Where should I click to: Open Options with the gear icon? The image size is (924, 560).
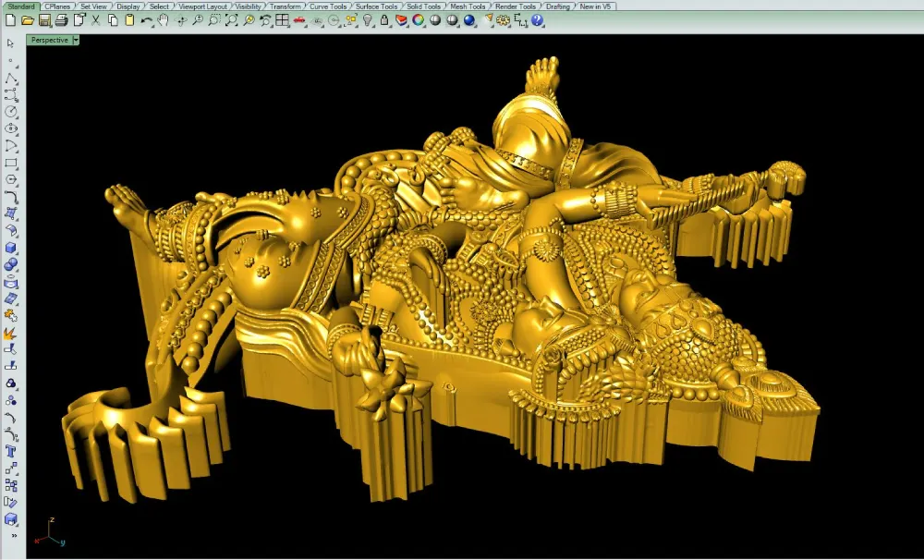point(503,20)
